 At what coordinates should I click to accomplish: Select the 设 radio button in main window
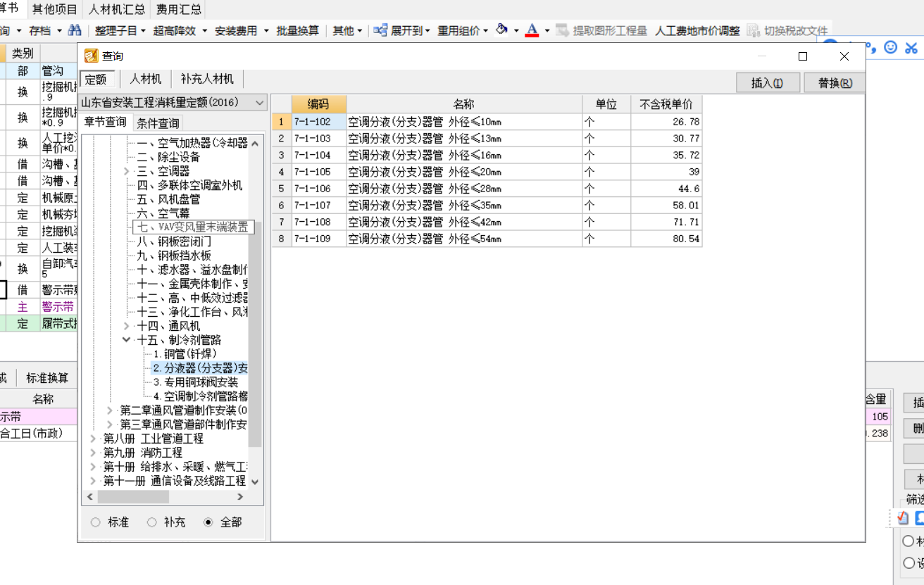909,563
